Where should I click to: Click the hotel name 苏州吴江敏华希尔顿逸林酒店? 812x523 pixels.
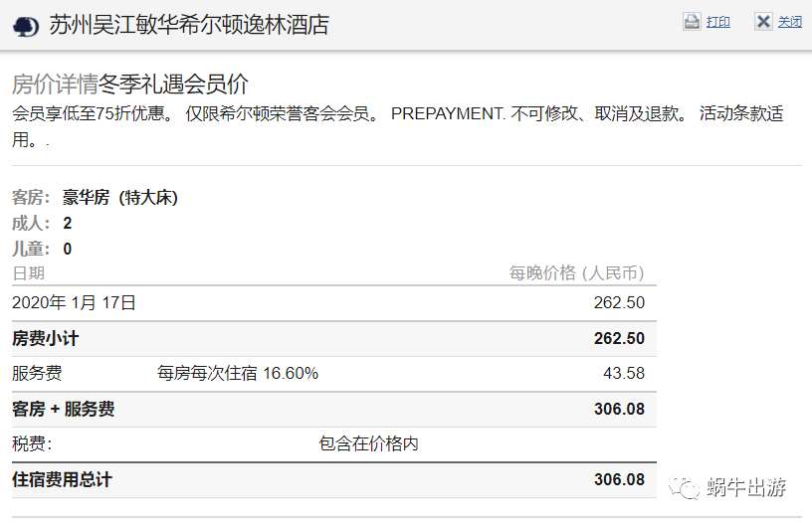[189, 24]
